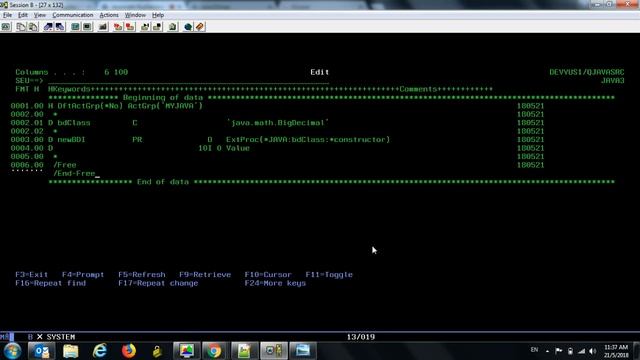Image resolution: width=640 pixels, height=360 pixels.
Task: Click the Receive File from Host icon
Action: click(x=60, y=27)
